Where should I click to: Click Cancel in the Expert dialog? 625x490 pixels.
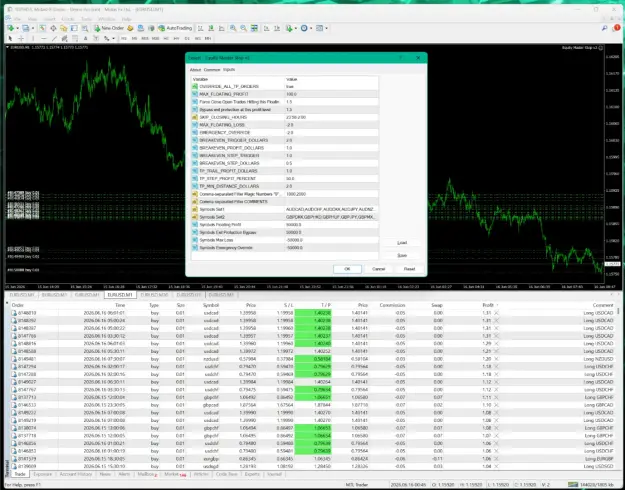pos(378,269)
